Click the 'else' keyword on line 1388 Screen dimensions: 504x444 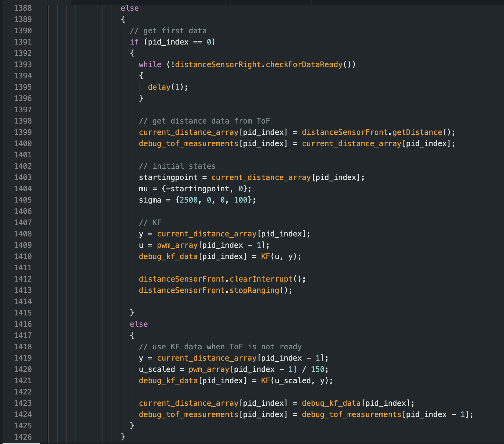[130, 8]
